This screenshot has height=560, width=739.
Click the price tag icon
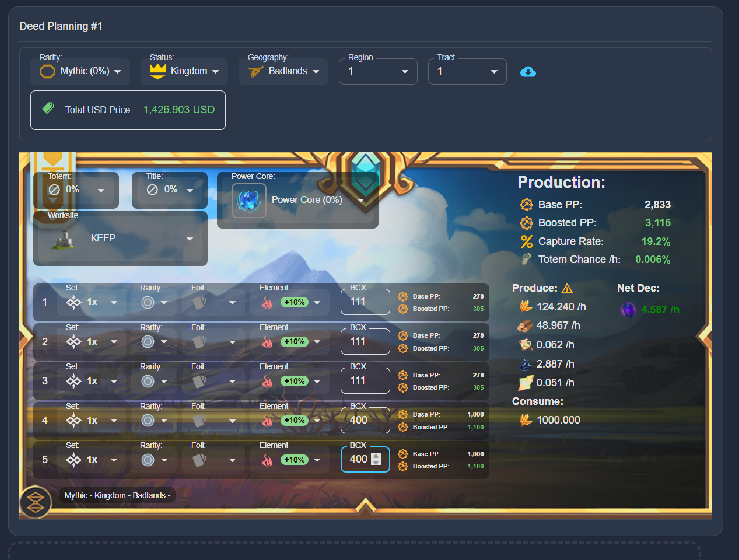click(x=48, y=108)
